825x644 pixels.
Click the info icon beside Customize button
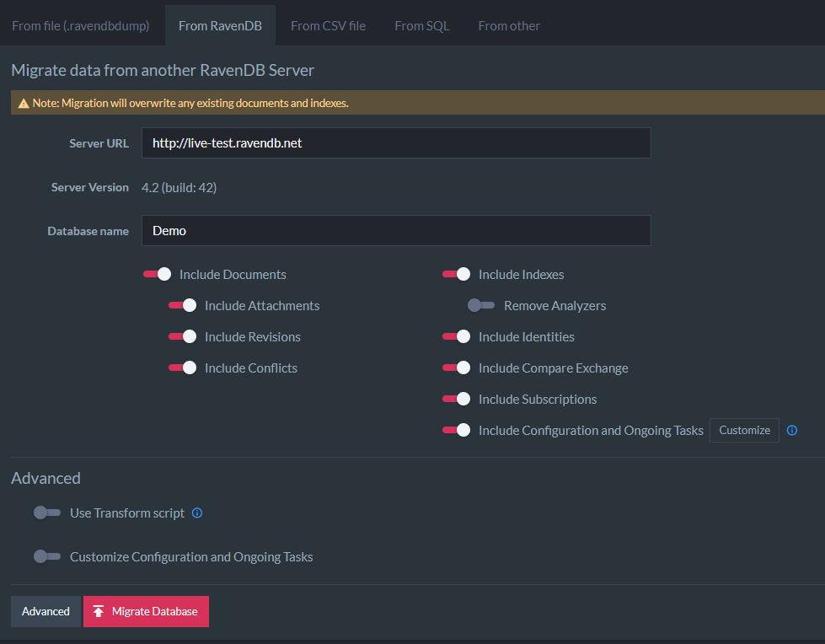click(x=792, y=431)
